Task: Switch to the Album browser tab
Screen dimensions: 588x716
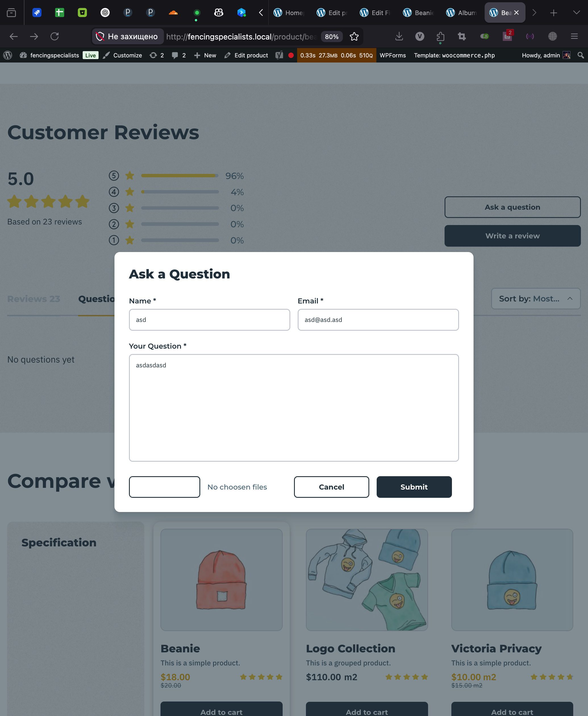Action: [461, 13]
